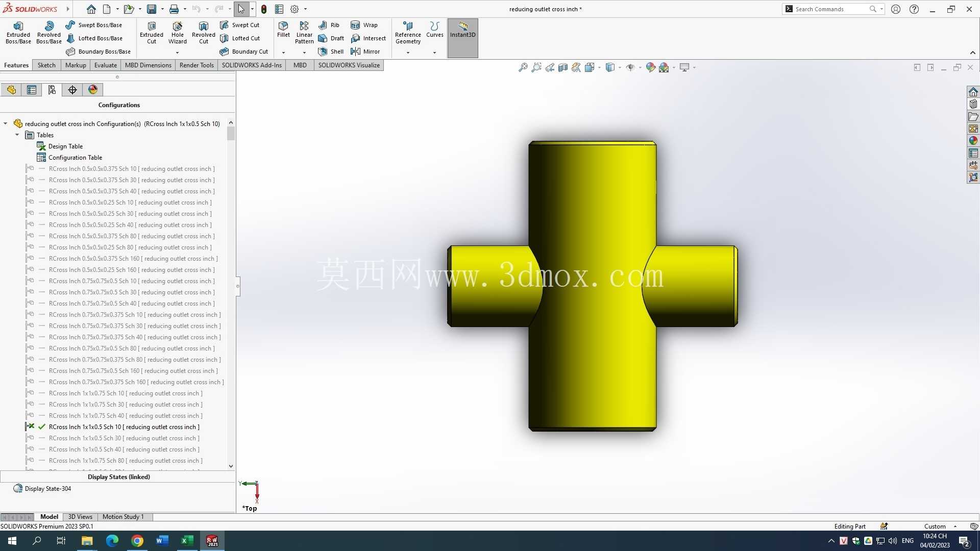Click the Draft tool
Screen dimensions: 980x551
click(331, 38)
